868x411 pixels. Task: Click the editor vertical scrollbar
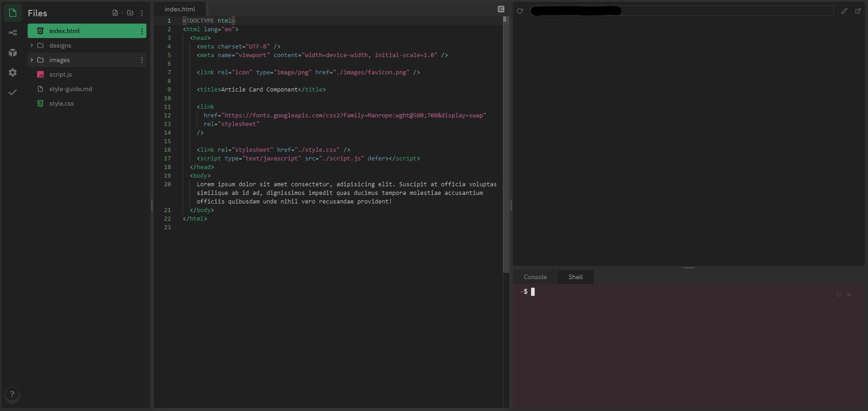(x=506, y=145)
